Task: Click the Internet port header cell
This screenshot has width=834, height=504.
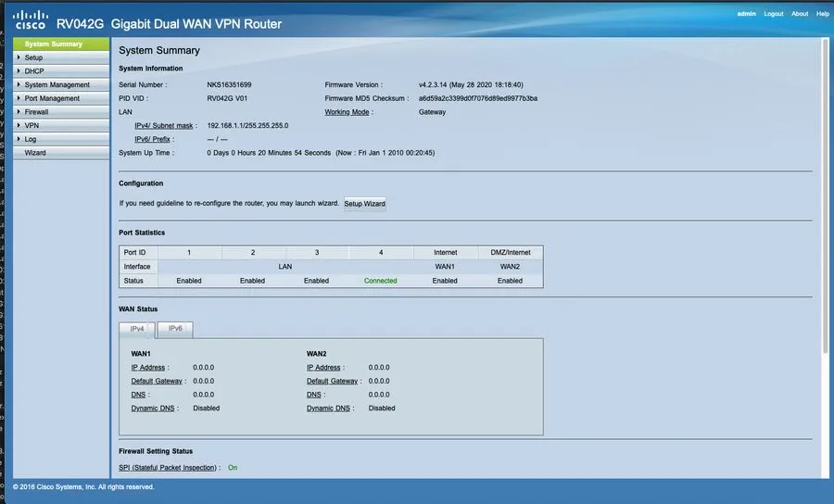Action: tap(445, 253)
